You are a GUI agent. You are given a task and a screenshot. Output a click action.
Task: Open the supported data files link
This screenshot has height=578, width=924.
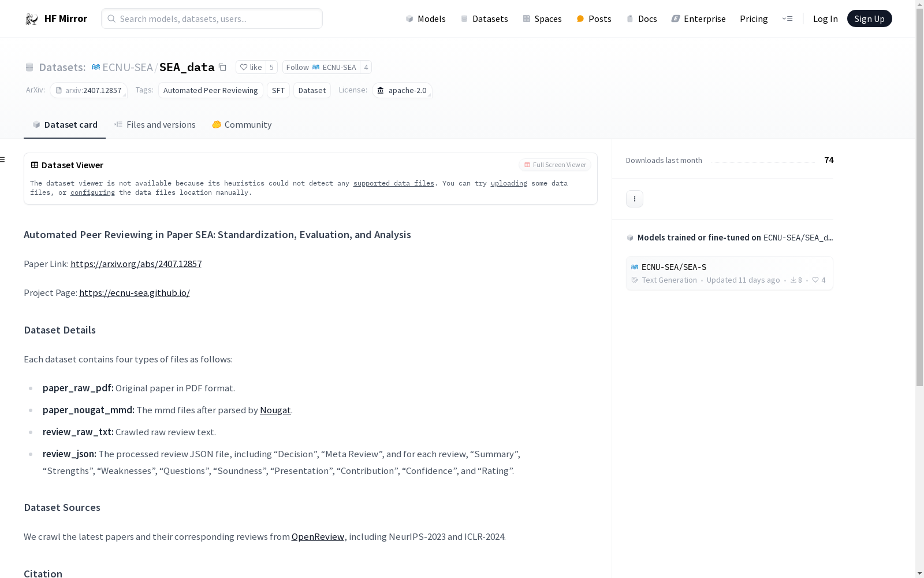tap(394, 183)
